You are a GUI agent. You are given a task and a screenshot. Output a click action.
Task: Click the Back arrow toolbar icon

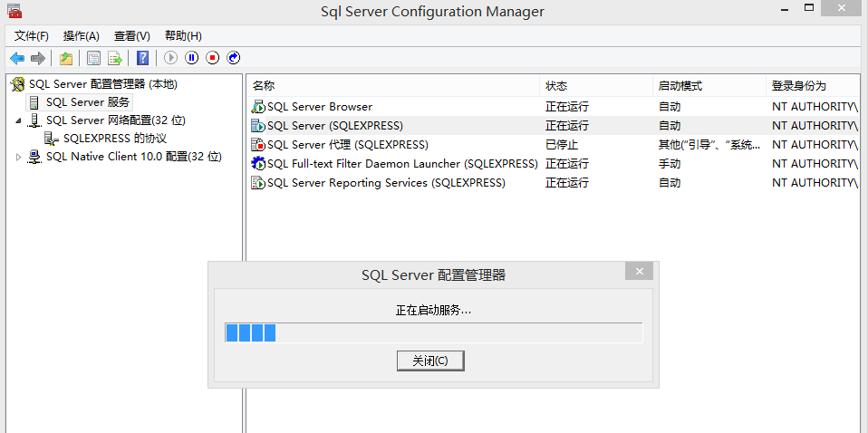17,58
